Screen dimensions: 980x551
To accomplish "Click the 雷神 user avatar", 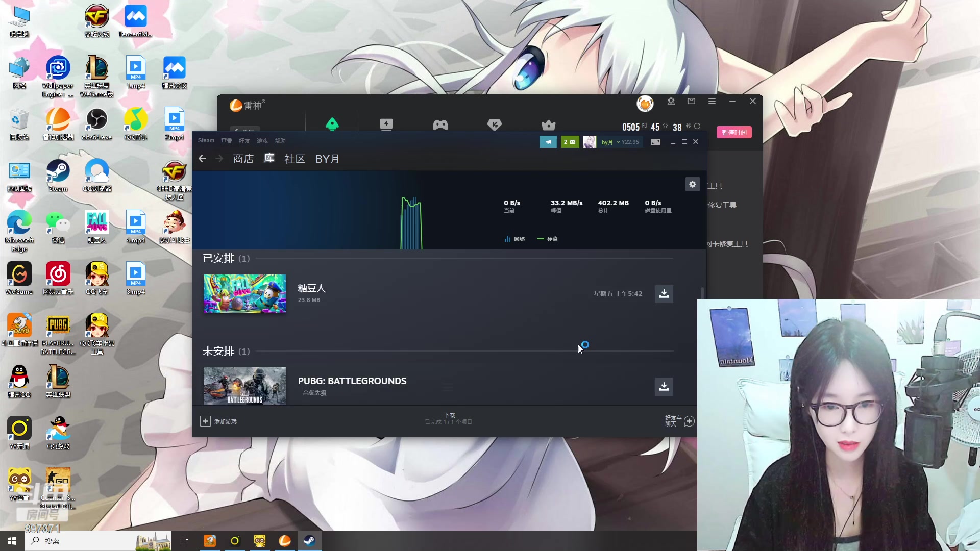I will click(645, 104).
